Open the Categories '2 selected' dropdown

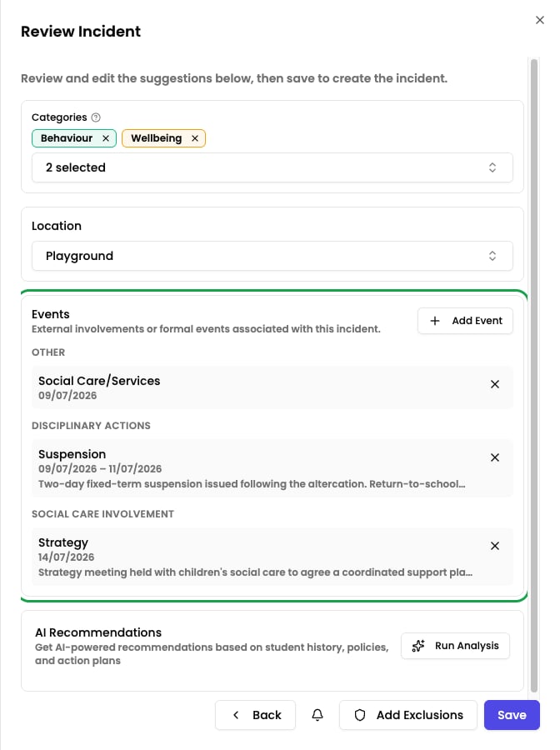[272, 167]
